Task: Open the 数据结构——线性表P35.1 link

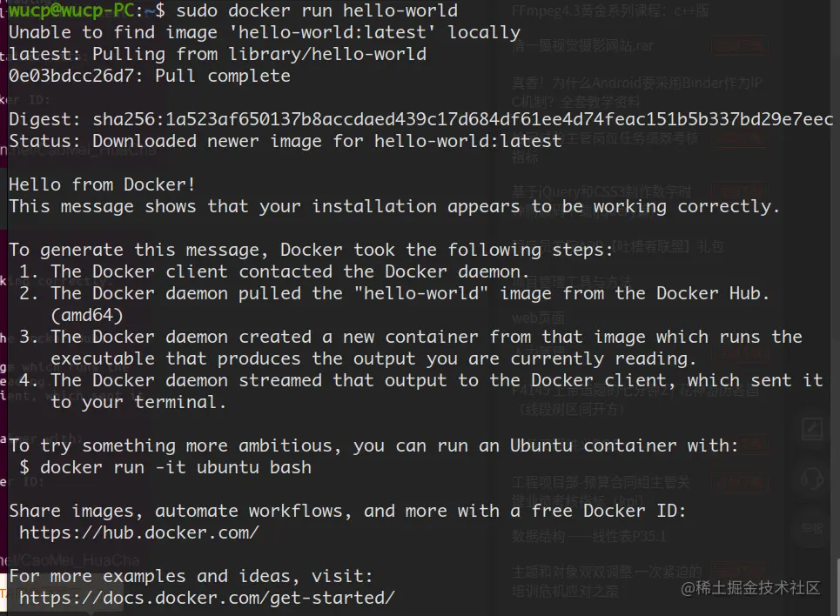Action: click(x=588, y=536)
